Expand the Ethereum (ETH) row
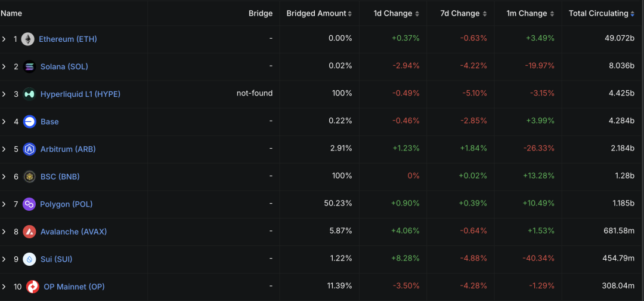Image resolution: width=644 pixels, height=301 pixels. pos(4,39)
